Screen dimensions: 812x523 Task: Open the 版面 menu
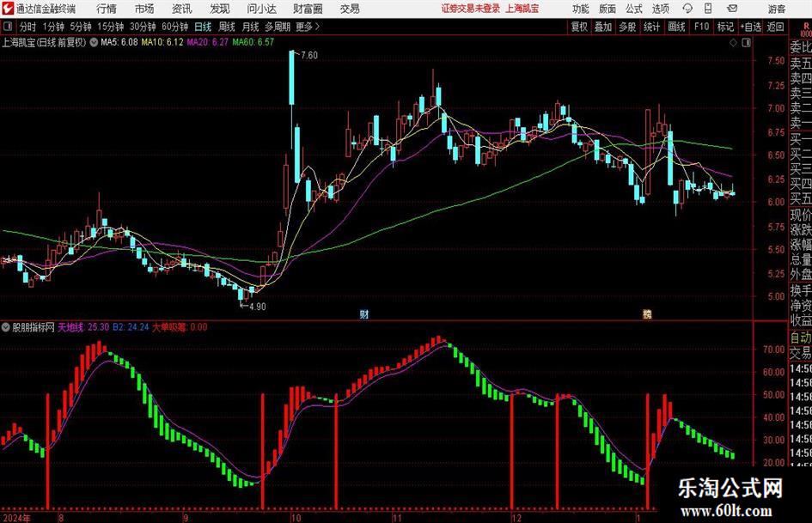[607, 9]
